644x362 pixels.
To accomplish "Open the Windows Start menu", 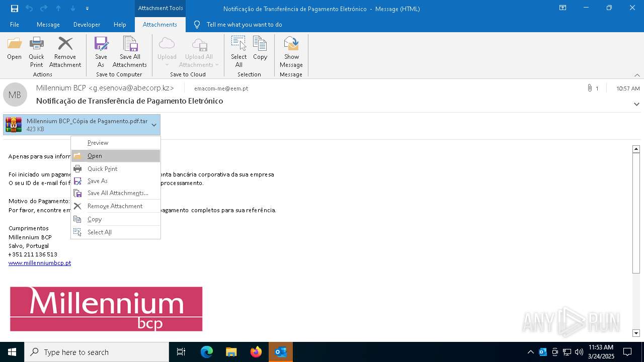I will pyautogui.click(x=12, y=352).
